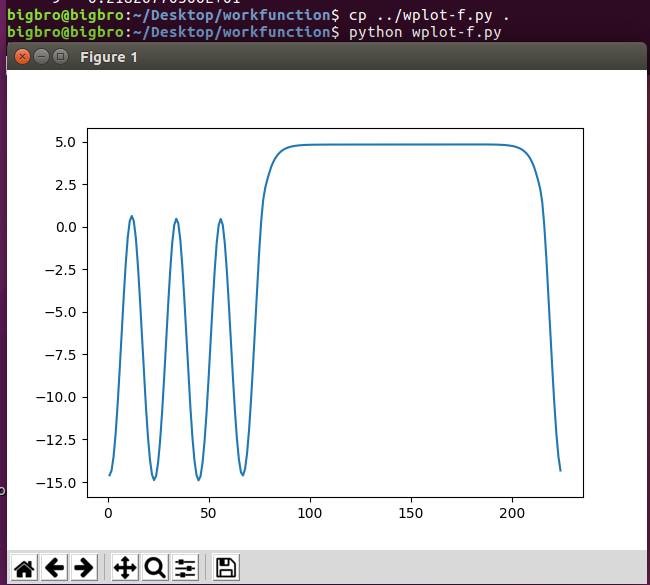Go back to previous plot view

(54, 568)
